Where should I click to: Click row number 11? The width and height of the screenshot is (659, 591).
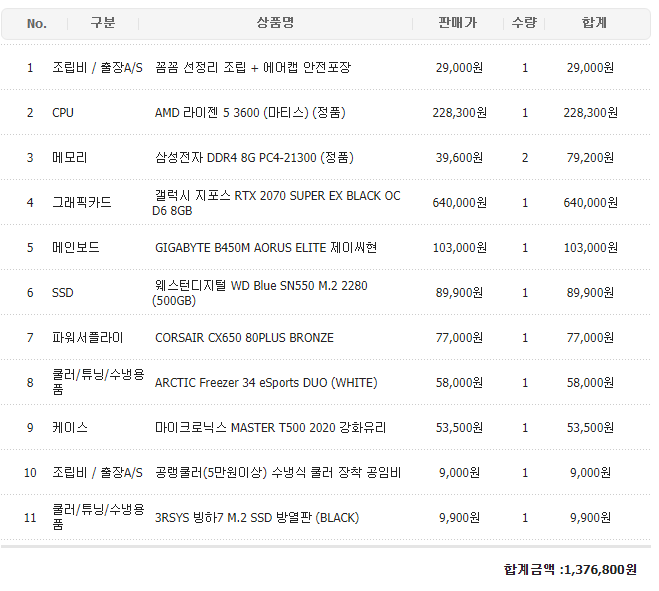point(30,517)
